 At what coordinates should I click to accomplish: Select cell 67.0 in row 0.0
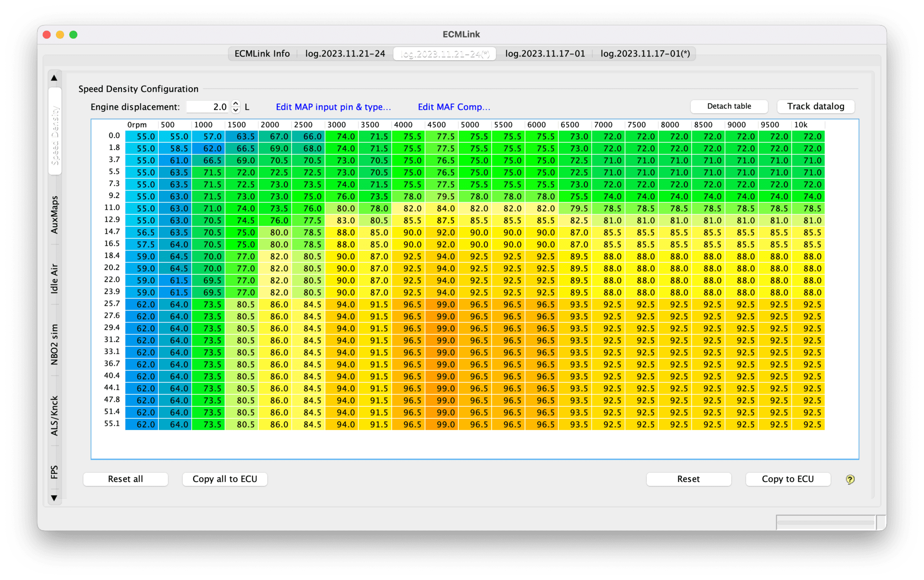pos(275,136)
